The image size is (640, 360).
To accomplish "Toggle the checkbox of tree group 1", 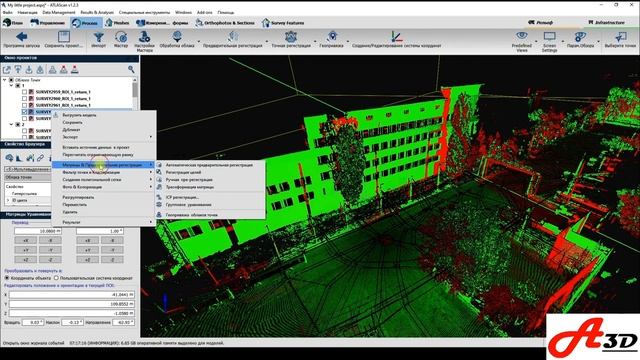I will pyautogui.click(x=18, y=86).
